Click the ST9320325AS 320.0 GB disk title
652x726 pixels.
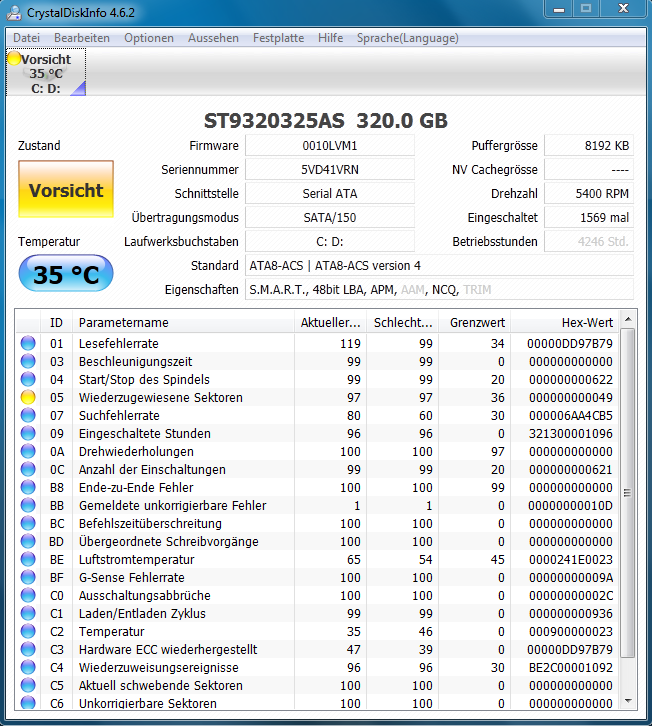(x=326, y=121)
